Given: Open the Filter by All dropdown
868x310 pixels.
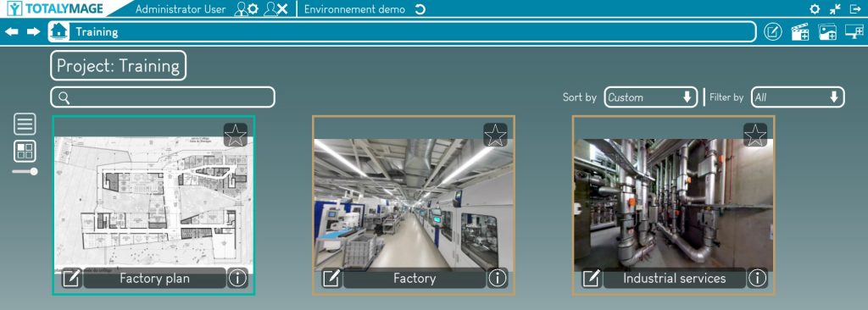Looking at the screenshot, I should click(798, 97).
